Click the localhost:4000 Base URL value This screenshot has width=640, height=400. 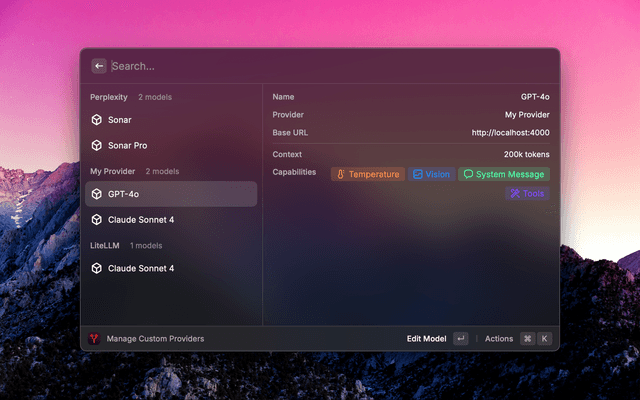coord(510,132)
